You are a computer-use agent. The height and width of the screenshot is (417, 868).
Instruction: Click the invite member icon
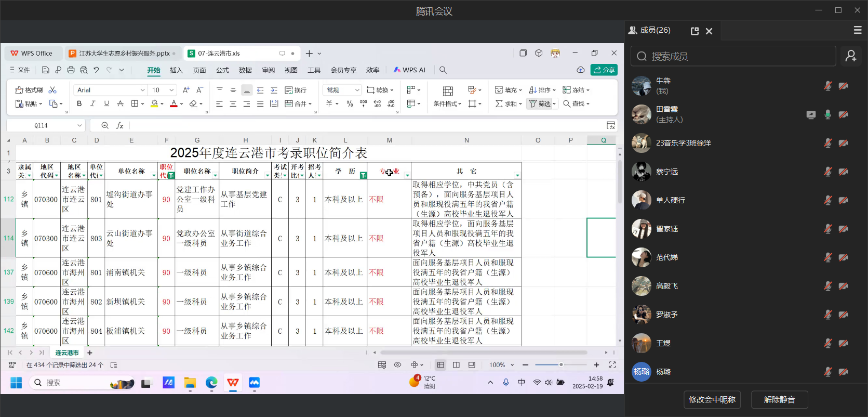pyautogui.click(x=850, y=56)
